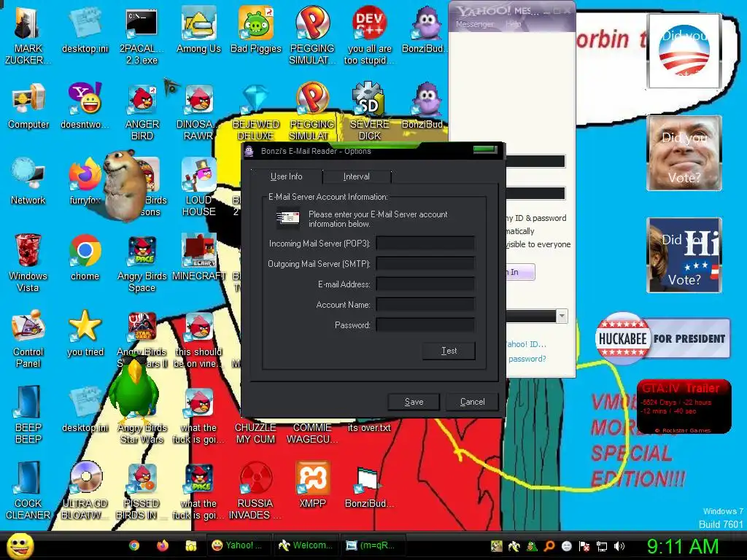Click the hamster character on the desktop
This screenshot has width=747, height=560.
(124, 185)
